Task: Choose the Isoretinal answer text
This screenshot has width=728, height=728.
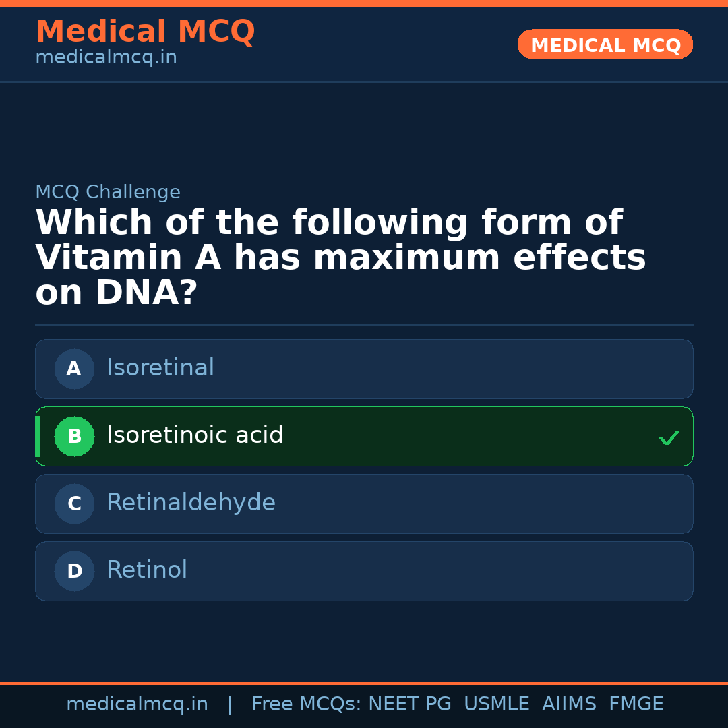Action: point(160,368)
